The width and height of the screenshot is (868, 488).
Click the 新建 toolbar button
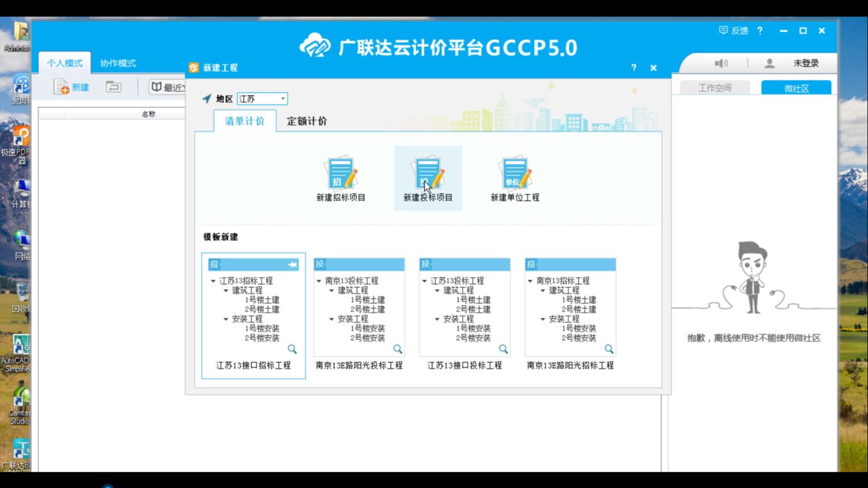click(71, 87)
